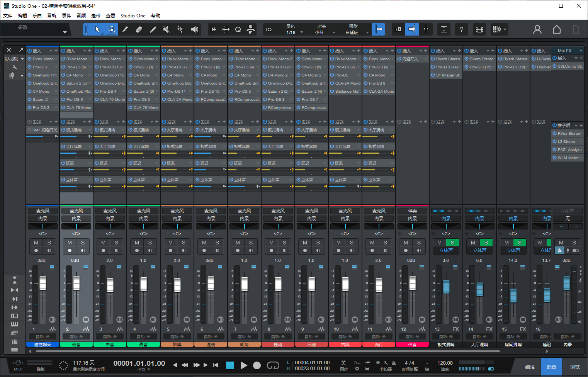Open the video player icon
The image size is (588, 377).
pos(479,29)
